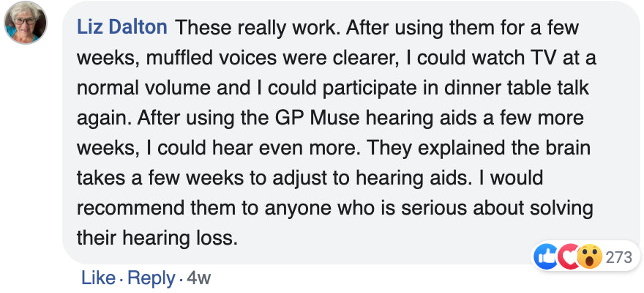View the 273 reactions count
Image resolution: width=644 pixels, height=293 pixels.
tap(619, 256)
